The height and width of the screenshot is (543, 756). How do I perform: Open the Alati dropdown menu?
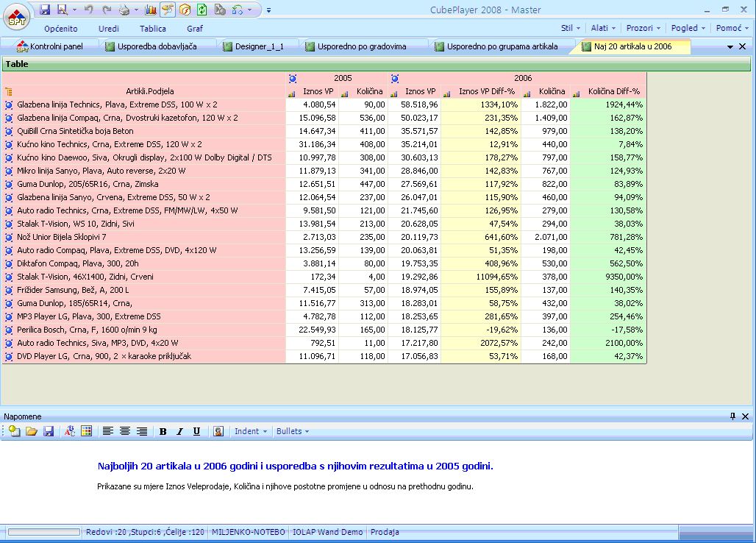[x=604, y=28]
